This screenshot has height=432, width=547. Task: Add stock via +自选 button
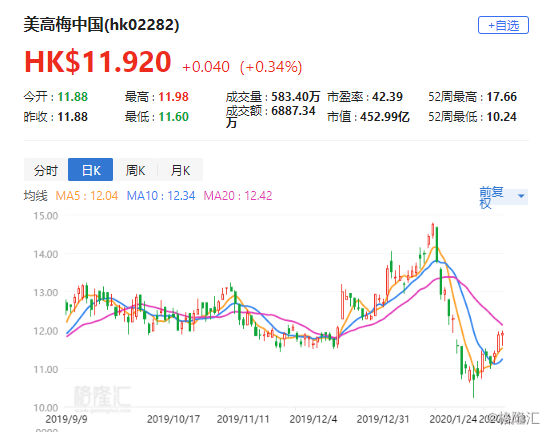click(x=503, y=25)
